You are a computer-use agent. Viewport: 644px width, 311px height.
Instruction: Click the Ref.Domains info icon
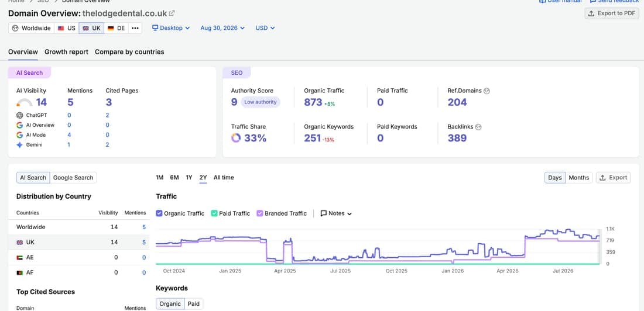tap(487, 91)
